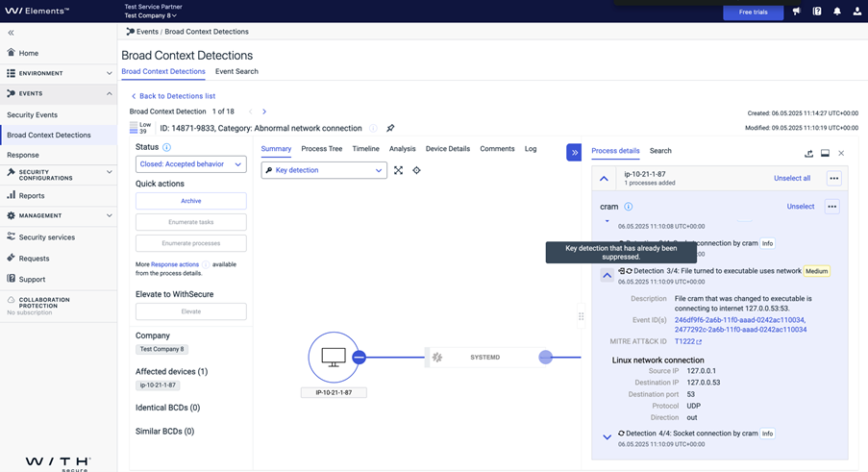Open Broad Context Detections in sidebar
Image resolution: width=868 pixels, height=472 pixels.
click(49, 135)
